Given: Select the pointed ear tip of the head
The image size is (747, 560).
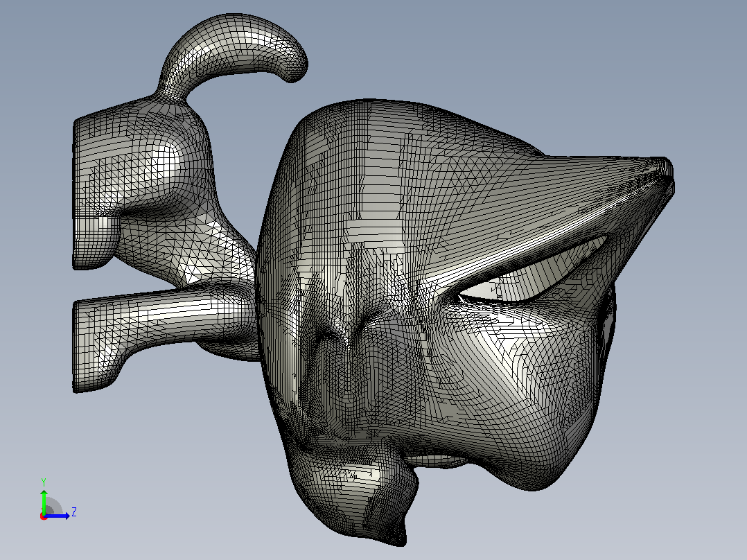Looking at the screenshot, I should pyautogui.click(x=663, y=173).
